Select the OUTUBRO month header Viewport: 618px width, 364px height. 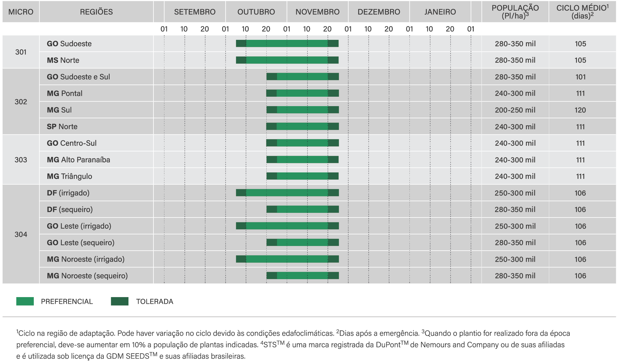pyautogui.click(x=256, y=12)
